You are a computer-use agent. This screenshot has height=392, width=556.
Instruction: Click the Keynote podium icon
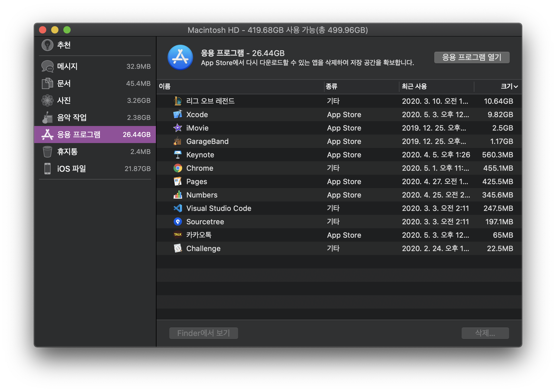pyautogui.click(x=178, y=155)
